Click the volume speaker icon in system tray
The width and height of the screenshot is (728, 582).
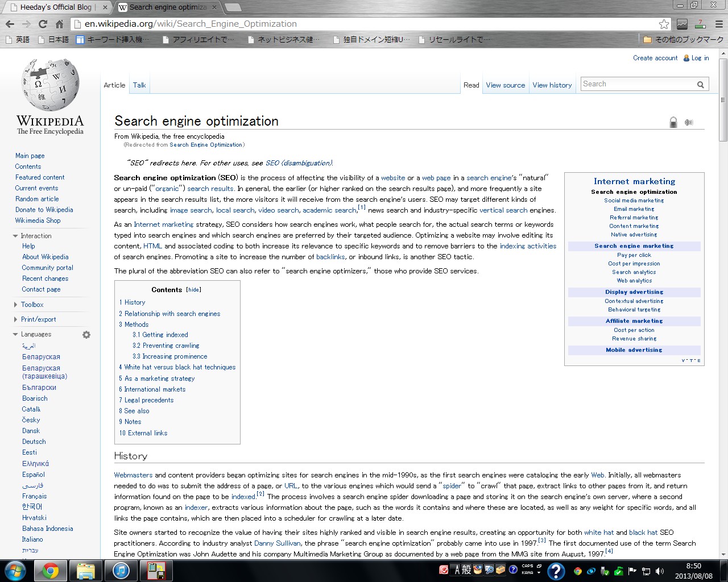coord(659,571)
